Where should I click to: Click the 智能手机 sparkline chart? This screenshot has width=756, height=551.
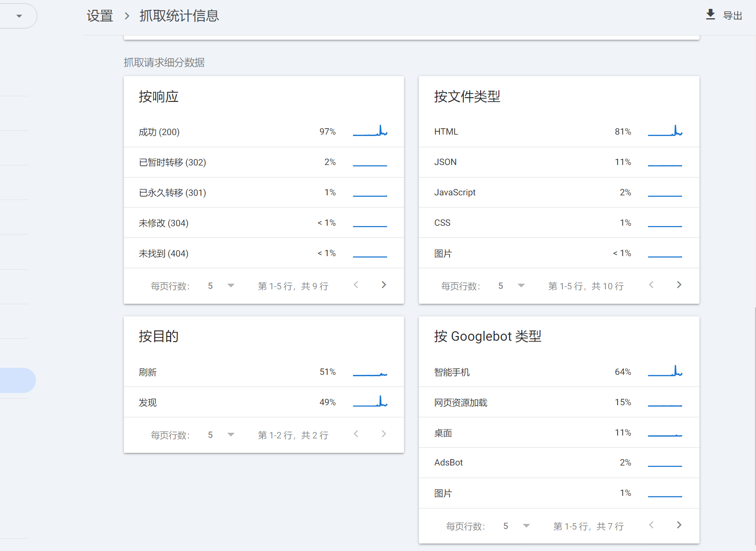tap(665, 371)
